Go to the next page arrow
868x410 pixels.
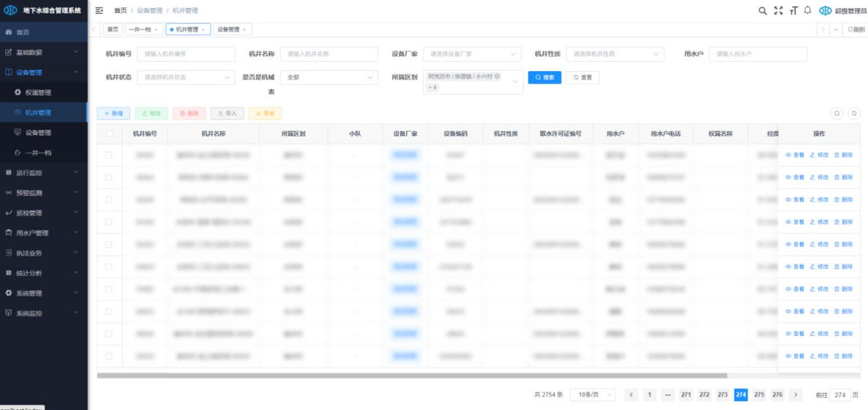795,396
